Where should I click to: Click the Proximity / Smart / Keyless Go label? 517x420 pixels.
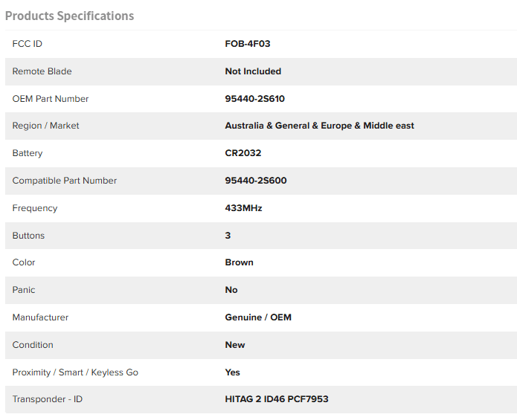coord(75,372)
